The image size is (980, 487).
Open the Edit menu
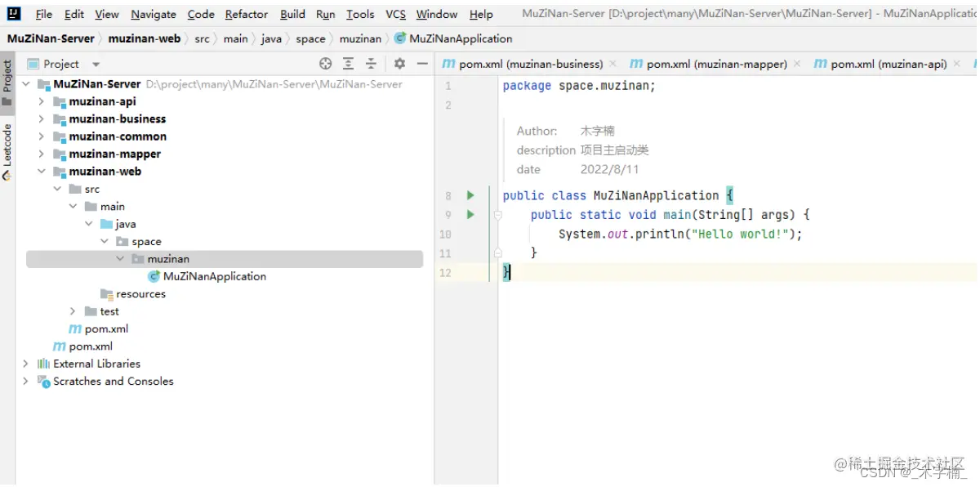pyautogui.click(x=74, y=14)
